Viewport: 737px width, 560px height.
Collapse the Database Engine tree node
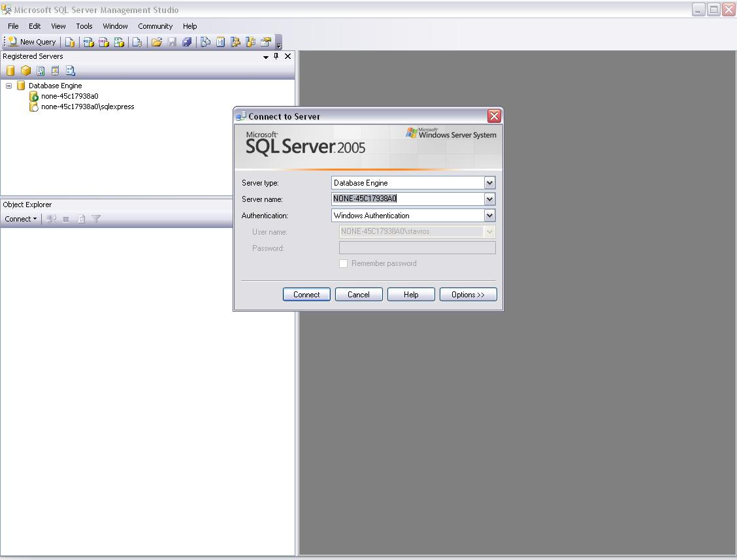pos(9,86)
